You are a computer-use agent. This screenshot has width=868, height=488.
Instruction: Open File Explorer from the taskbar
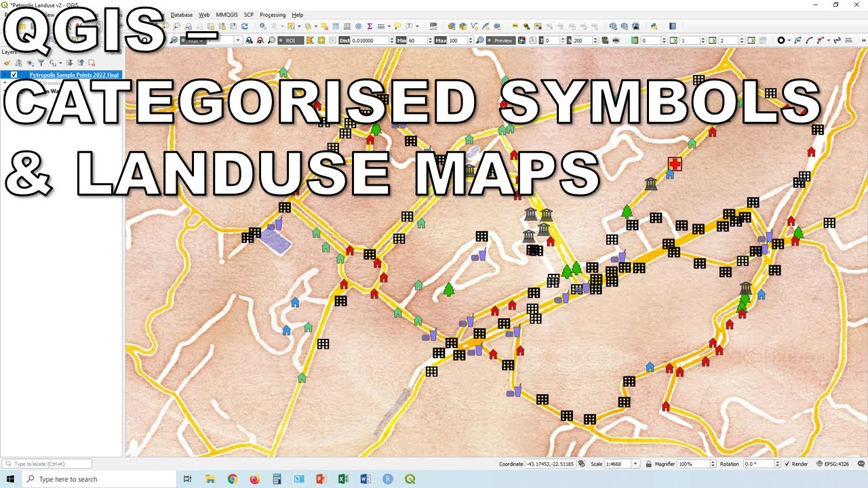pos(210,479)
